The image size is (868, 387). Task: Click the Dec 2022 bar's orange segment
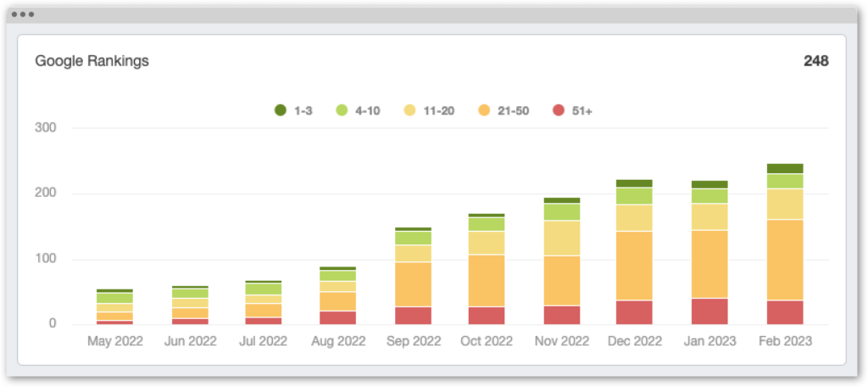tap(634, 266)
